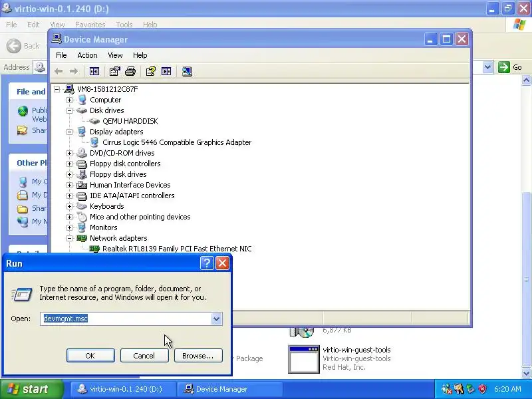Expand the Monitors node
This screenshot has width=532, height=399.
[70, 227]
